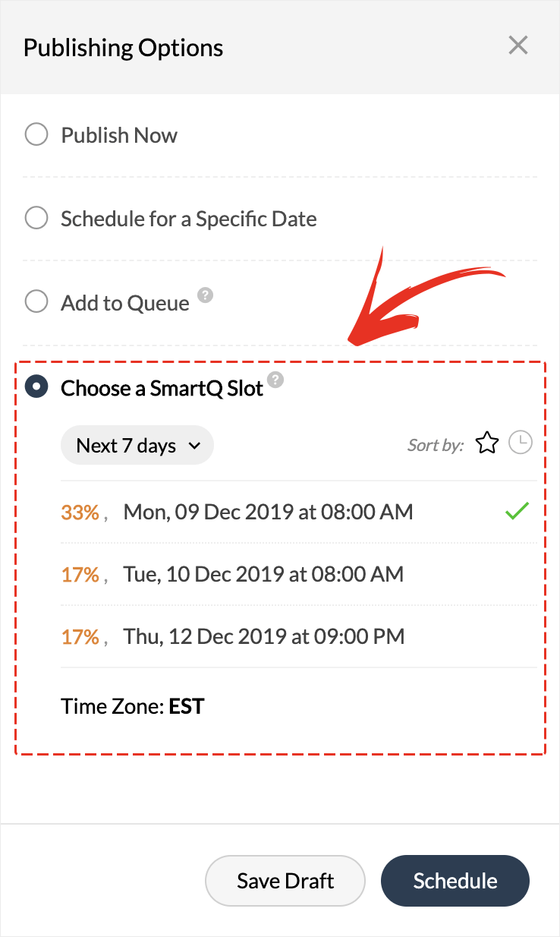Sort slots by time clock icon
Viewport: 560px width, 937px height.
pos(521,443)
